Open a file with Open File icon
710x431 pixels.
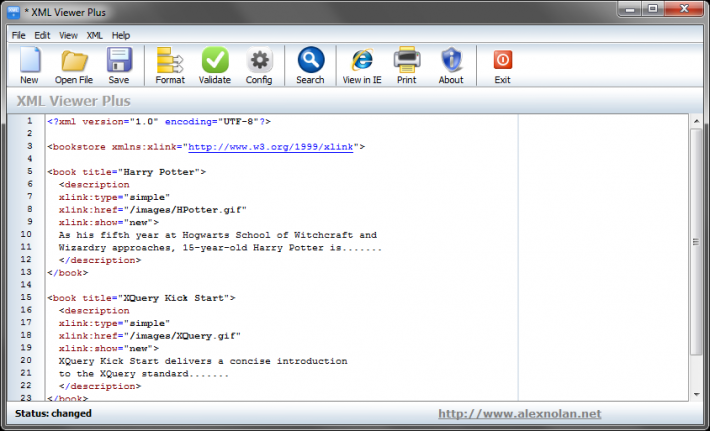(74, 60)
